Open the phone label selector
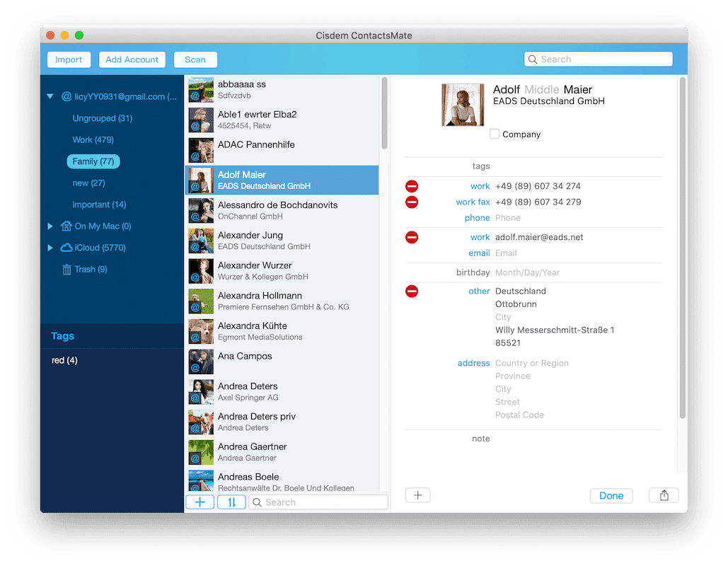 click(477, 218)
